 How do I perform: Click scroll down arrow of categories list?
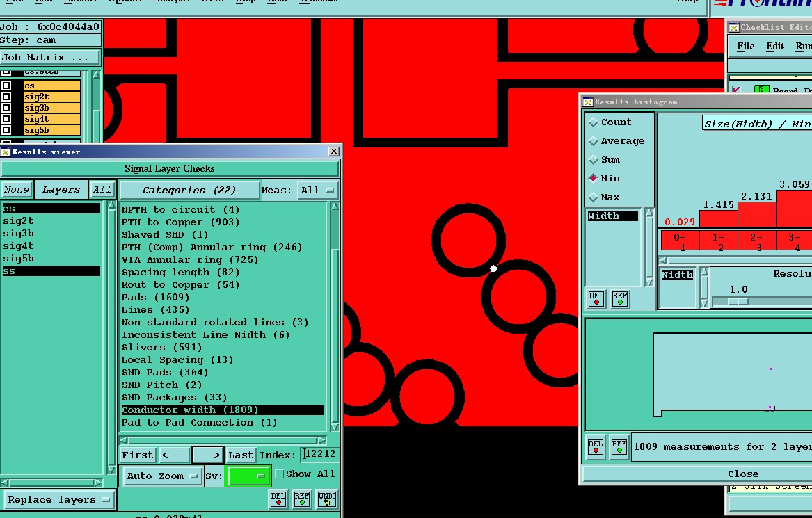click(335, 427)
